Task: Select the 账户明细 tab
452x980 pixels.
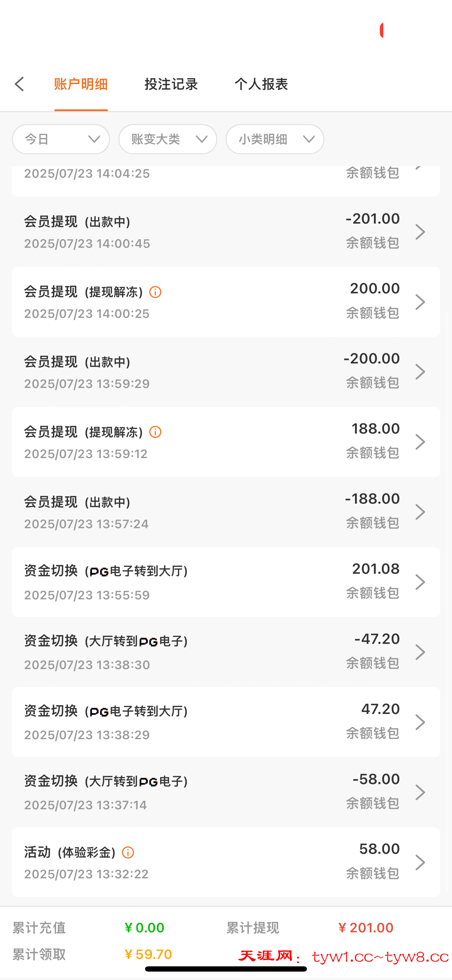Action: coord(81,84)
